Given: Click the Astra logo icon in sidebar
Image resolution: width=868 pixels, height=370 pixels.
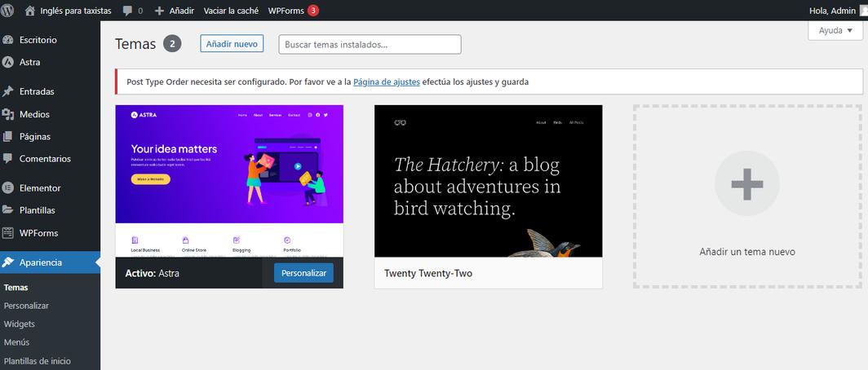Looking at the screenshot, I should tap(8, 62).
